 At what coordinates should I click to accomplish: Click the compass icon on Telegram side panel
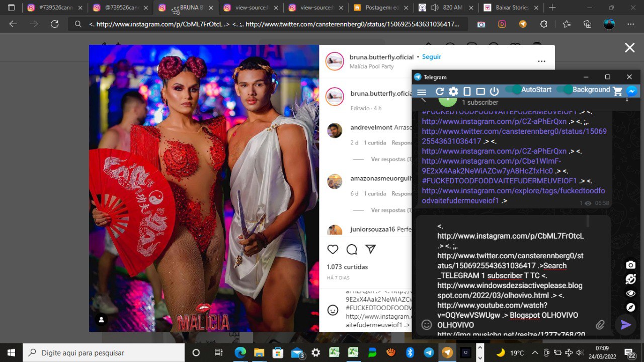point(630,307)
